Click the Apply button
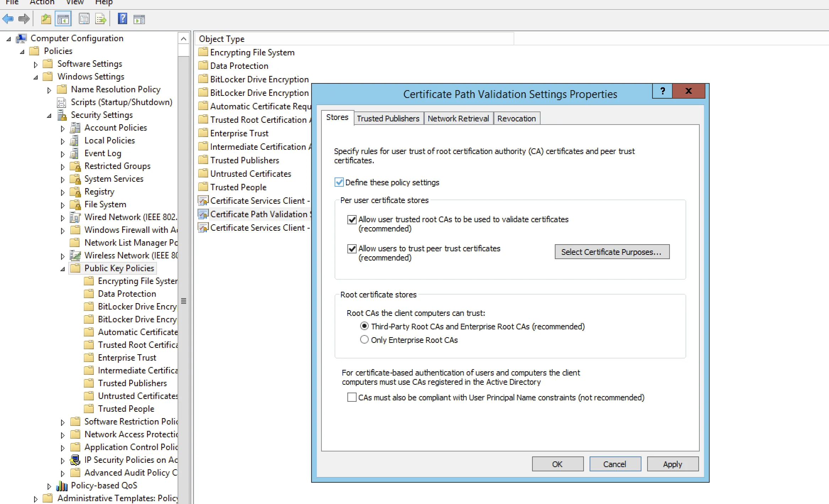The image size is (829, 504). click(x=673, y=464)
